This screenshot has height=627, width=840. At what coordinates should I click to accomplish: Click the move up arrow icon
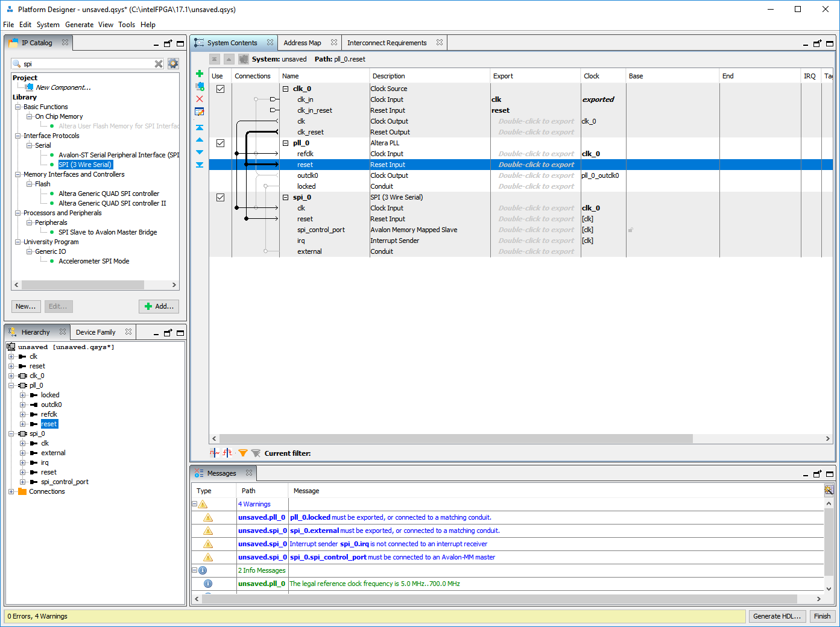tap(200, 140)
